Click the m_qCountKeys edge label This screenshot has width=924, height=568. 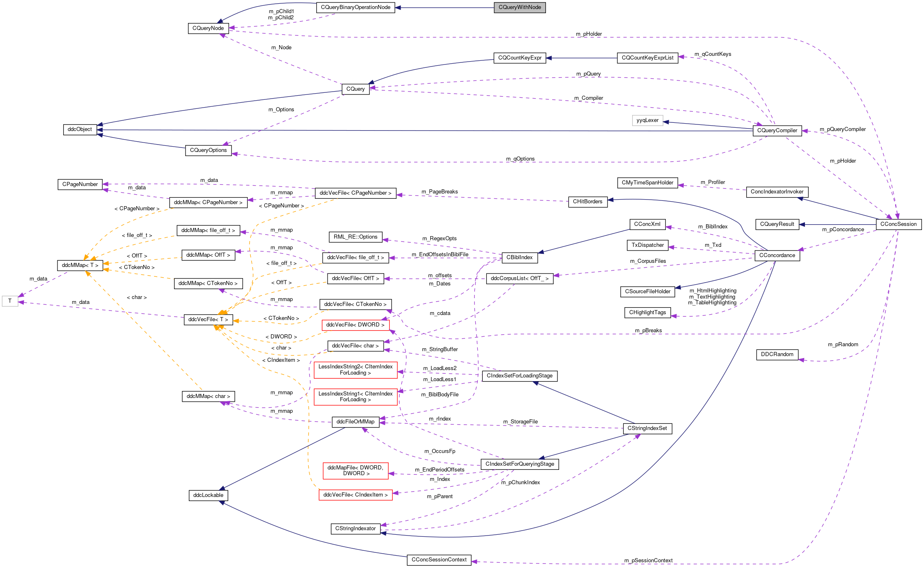(x=713, y=54)
